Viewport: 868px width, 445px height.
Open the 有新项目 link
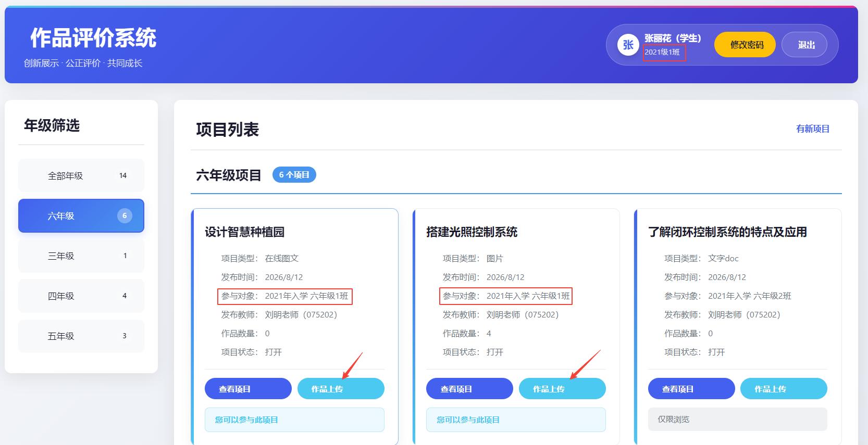pyautogui.click(x=813, y=129)
